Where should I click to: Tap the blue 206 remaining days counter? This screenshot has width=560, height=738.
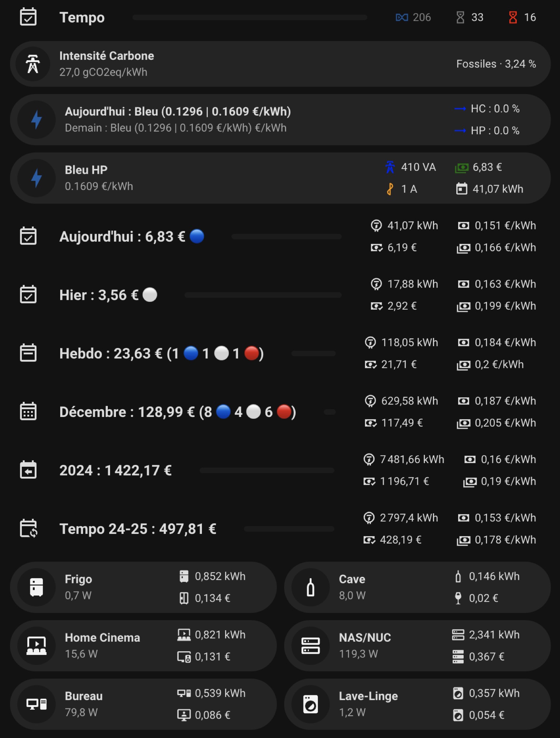click(x=413, y=17)
